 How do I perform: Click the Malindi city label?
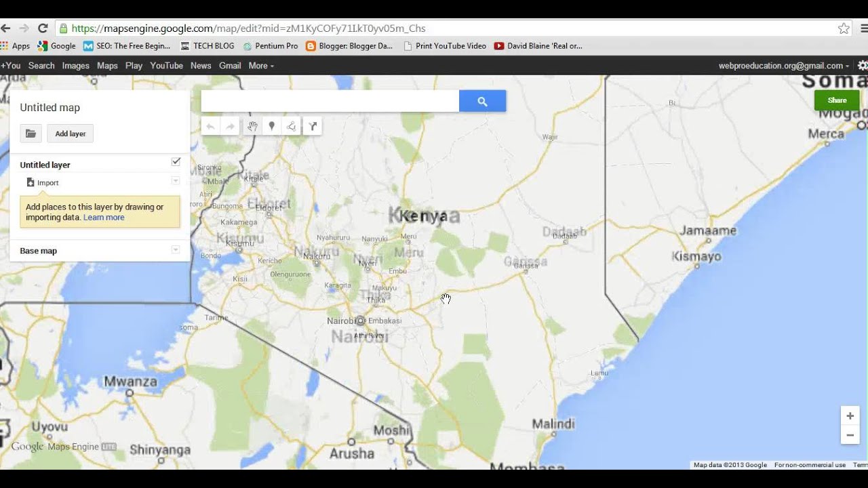point(553,424)
